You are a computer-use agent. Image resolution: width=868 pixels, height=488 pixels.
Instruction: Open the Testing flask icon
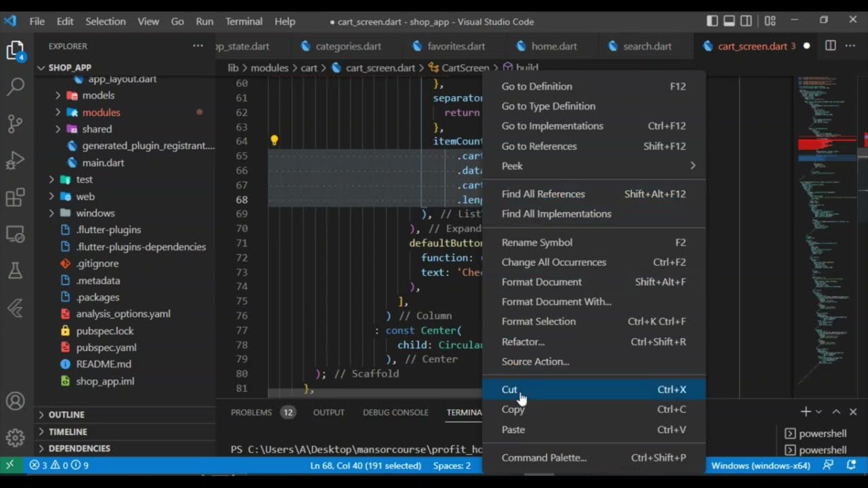coord(15,271)
